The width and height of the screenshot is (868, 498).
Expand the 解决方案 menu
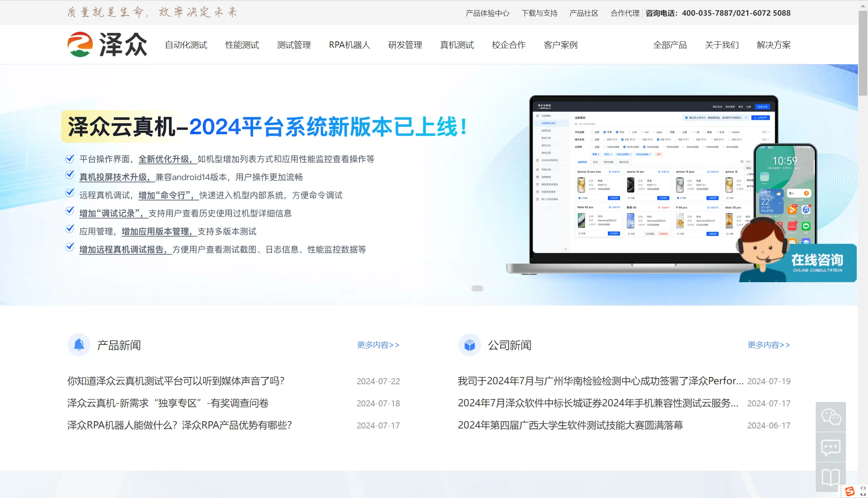(774, 45)
